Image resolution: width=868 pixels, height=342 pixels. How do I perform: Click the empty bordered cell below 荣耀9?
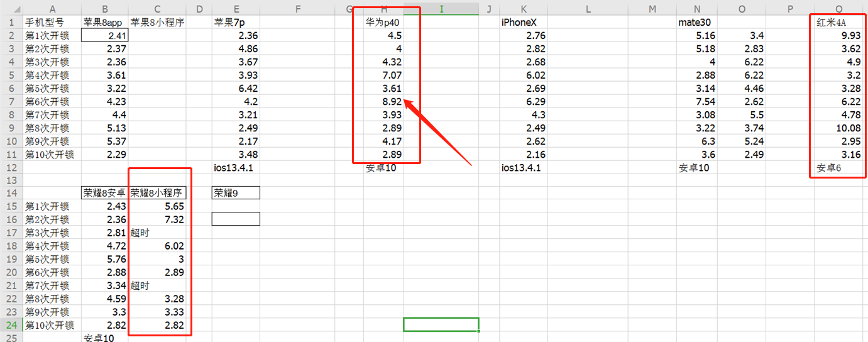pos(236,219)
